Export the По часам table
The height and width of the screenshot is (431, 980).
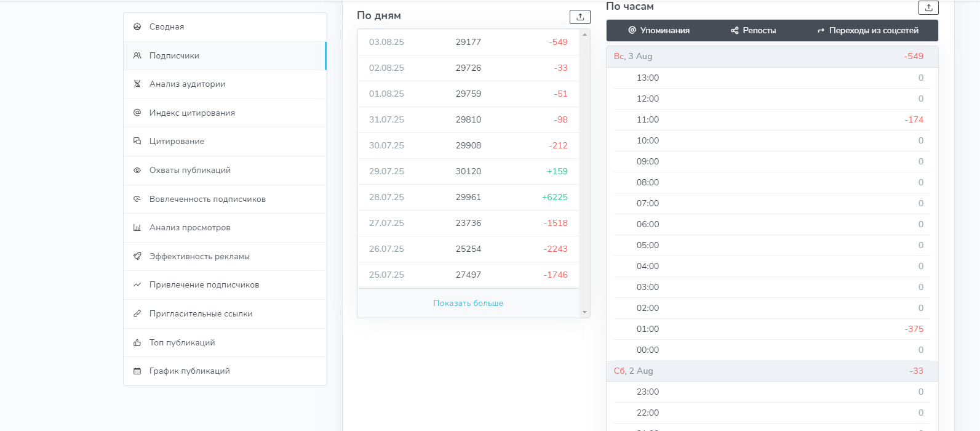(928, 7)
